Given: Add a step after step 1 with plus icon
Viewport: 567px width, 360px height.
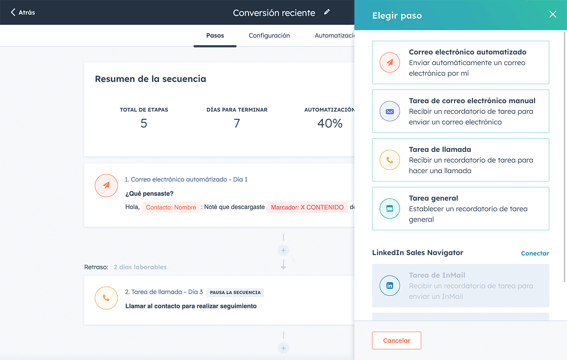Looking at the screenshot, I should point(284,250).
